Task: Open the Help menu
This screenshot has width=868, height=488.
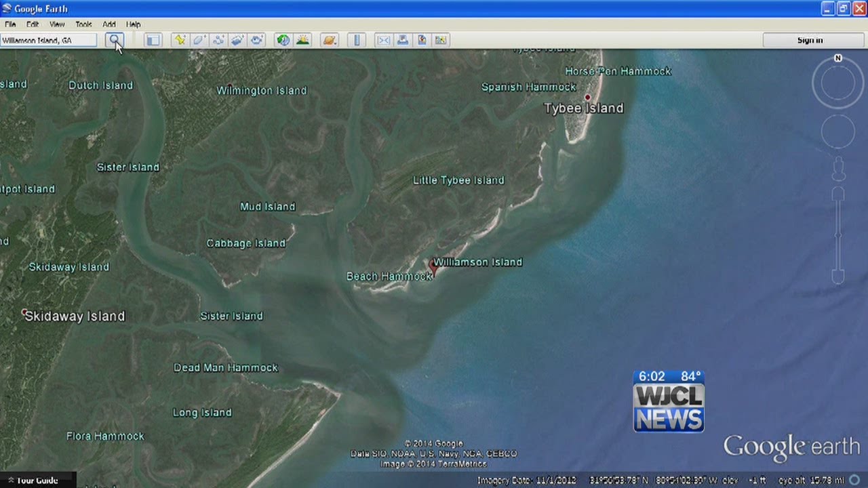Action: click(134, 24)
